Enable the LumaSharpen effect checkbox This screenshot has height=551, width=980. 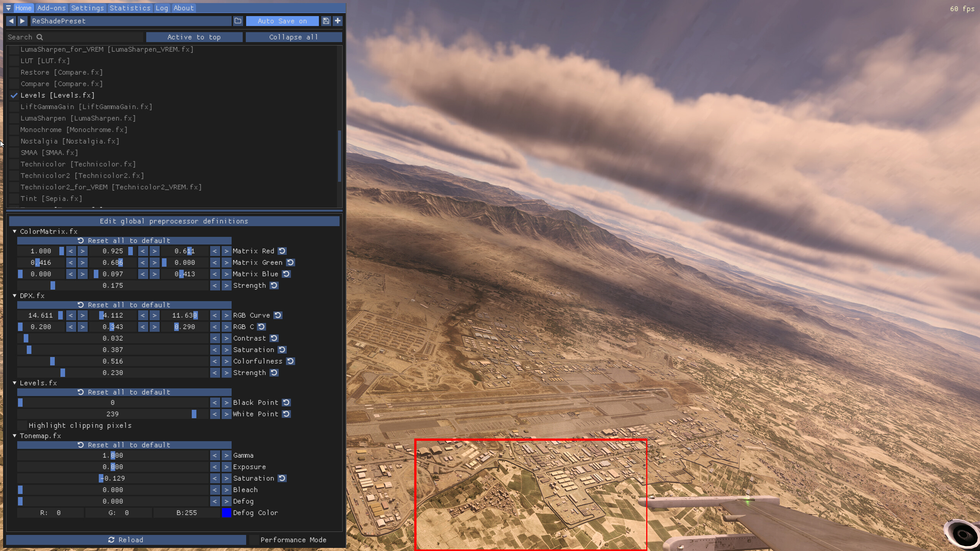pyautogui.click(x=14, y=118)
